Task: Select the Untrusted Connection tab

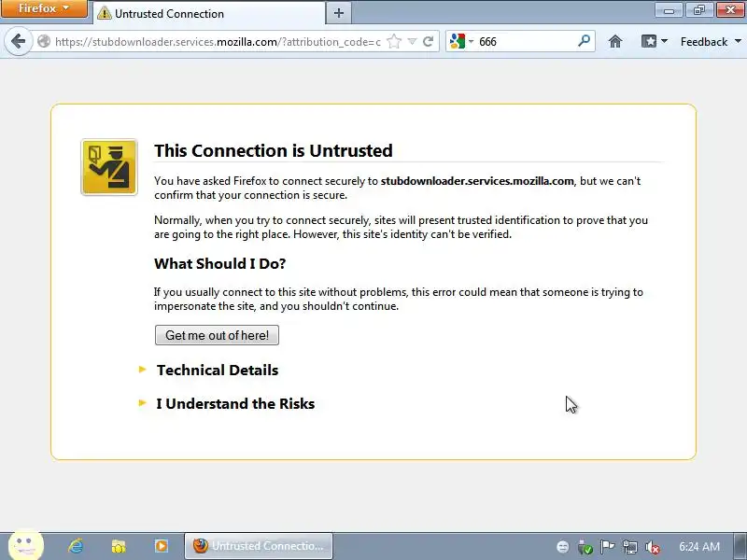Action: 208,13
